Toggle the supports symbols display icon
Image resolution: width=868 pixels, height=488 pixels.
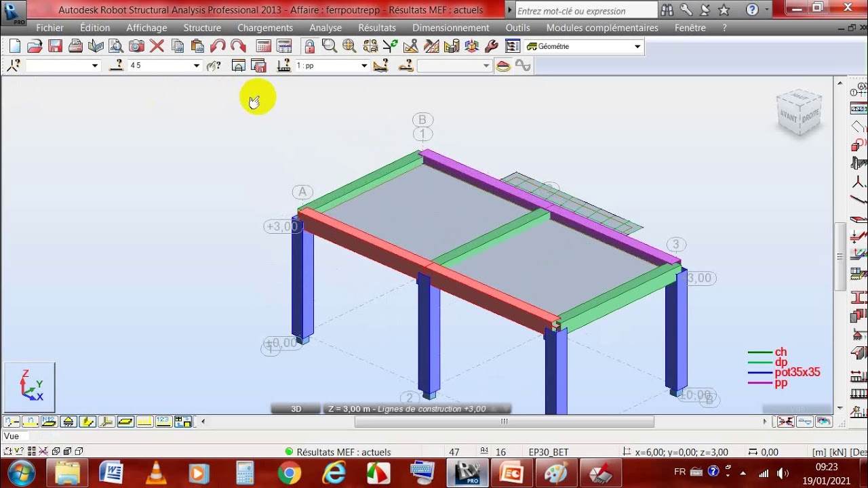(68, 422)
